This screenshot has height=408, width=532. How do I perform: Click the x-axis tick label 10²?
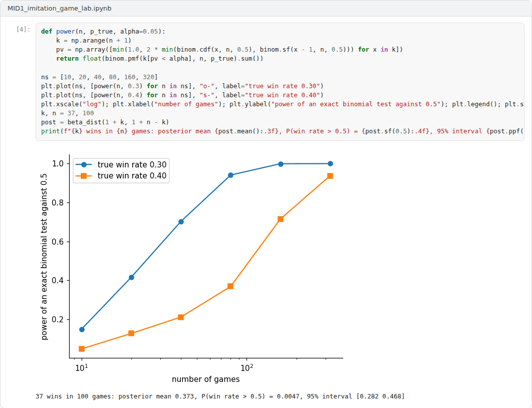247,367
